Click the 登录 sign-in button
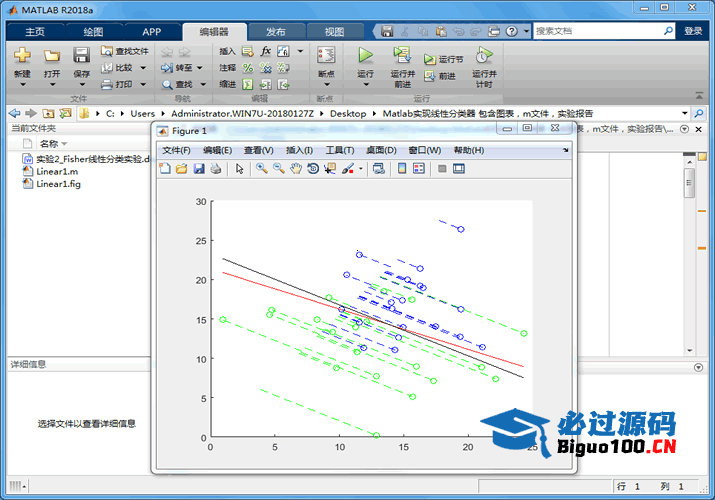715x500 pixels. coord(693,31)
